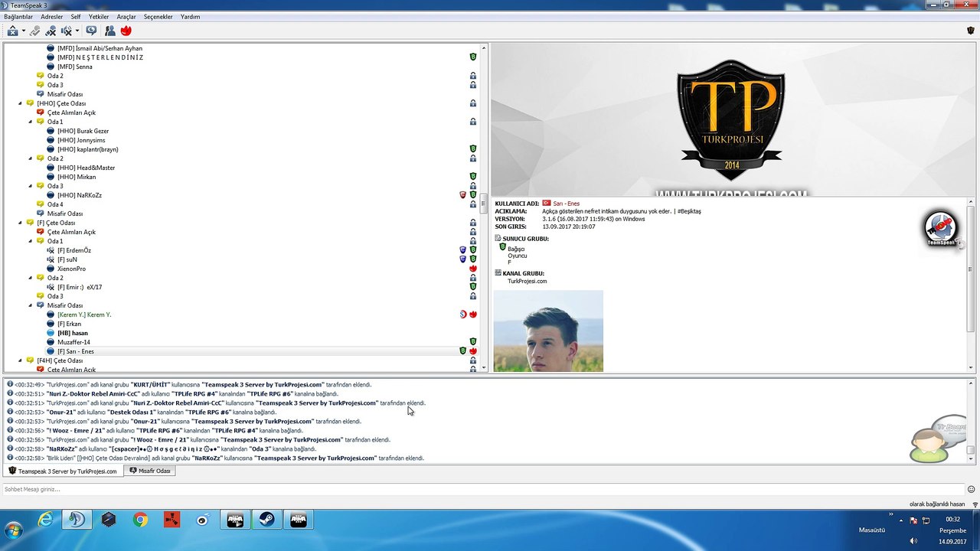
Task: Open the contacts list toolbar icon
Action: click(110, 31)
